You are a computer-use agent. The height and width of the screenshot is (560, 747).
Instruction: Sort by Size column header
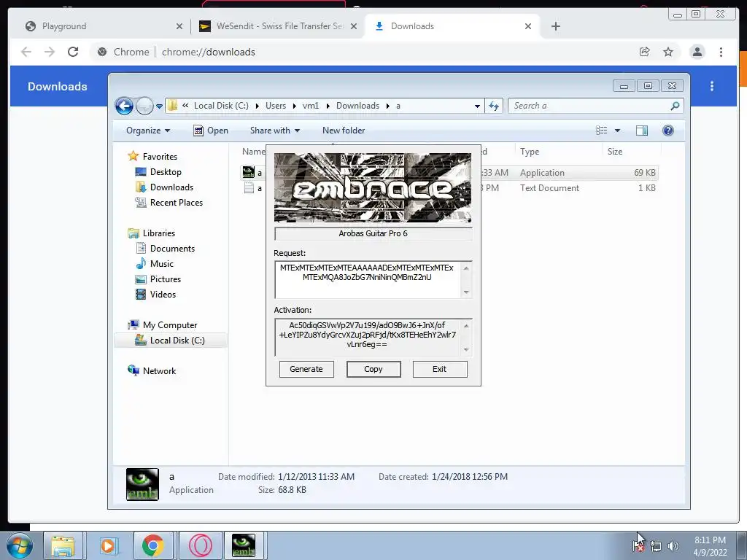(x=614, y=152)
